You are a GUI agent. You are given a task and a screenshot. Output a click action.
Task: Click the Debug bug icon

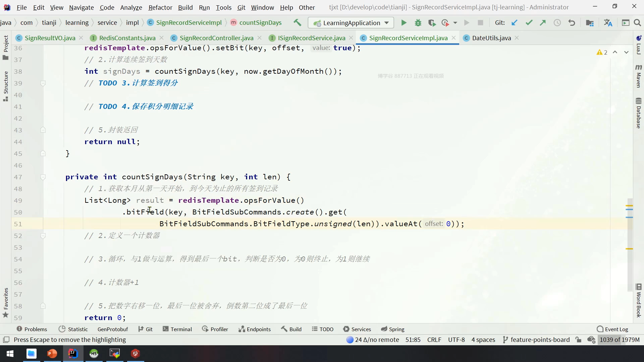point(418,23)
